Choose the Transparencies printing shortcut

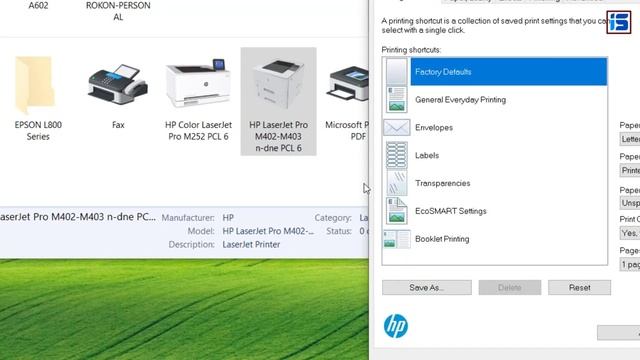495,183
